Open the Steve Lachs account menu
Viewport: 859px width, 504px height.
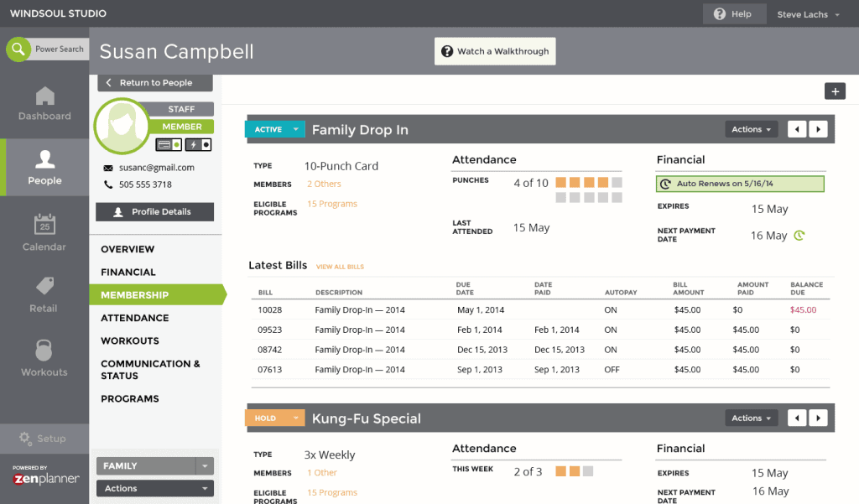807,13
